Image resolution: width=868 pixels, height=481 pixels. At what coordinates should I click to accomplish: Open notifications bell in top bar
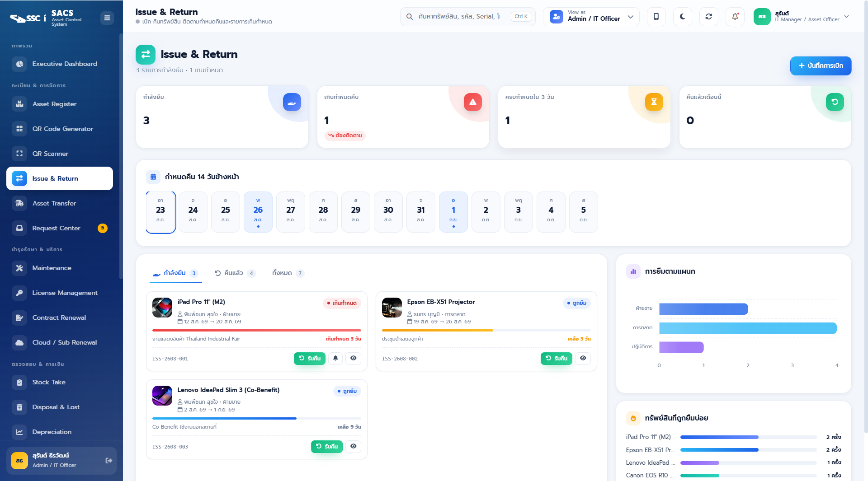(x=735, y=17)
